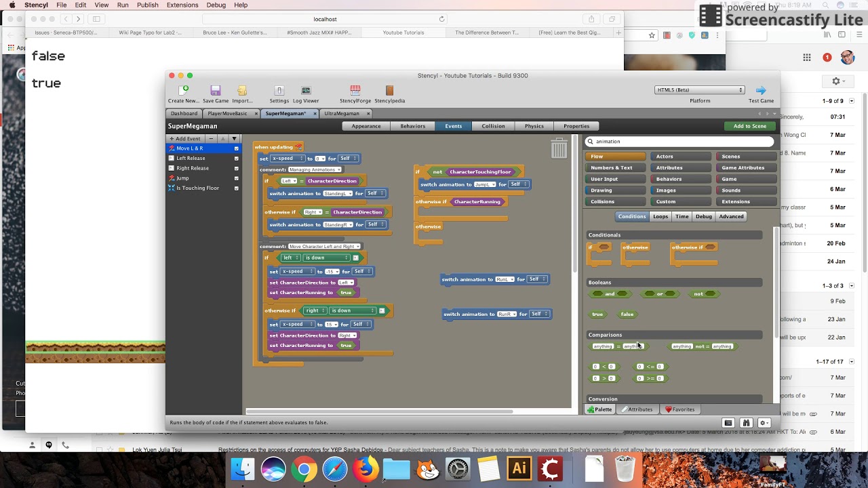Switch to the UltraMegaman tab
Image resolution: width=868 pixels, height=488 pixels.
coord(342,113)
